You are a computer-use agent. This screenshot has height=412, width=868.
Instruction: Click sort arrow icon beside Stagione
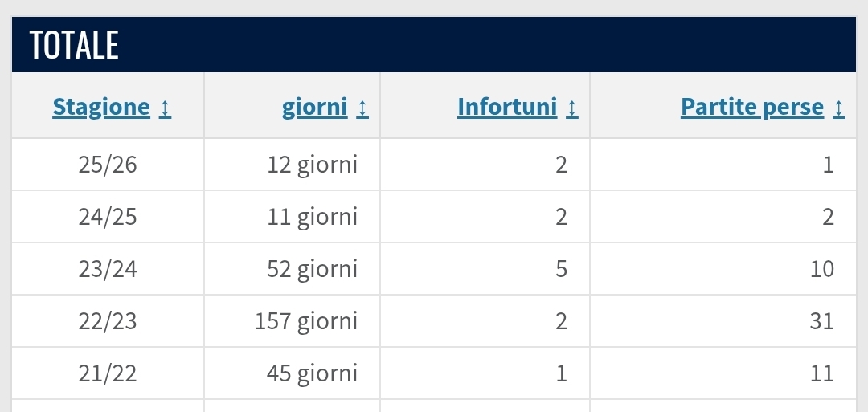[x=165, y=108]
